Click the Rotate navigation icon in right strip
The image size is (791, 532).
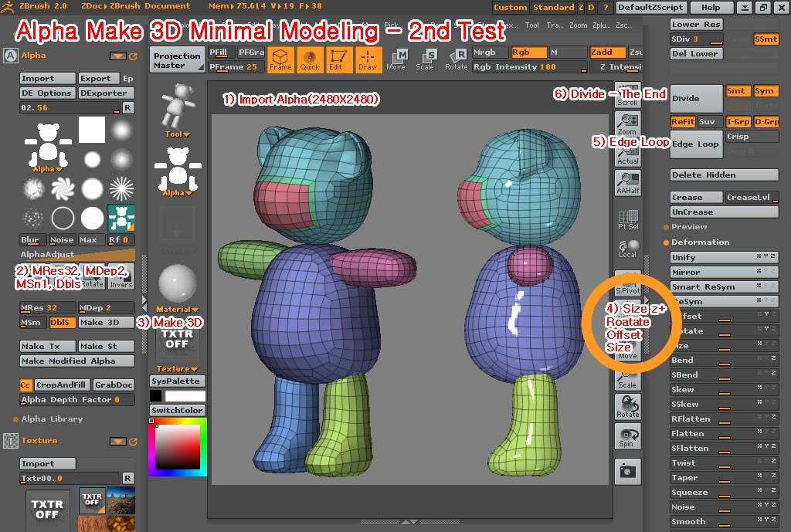[x=627, y=406]
